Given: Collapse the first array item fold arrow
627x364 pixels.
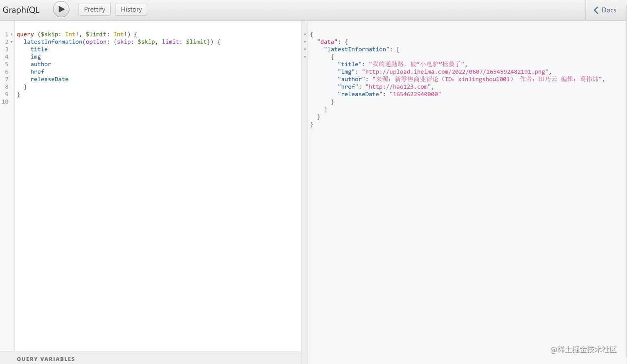Looking at the screenshot, I should point(305,57).
